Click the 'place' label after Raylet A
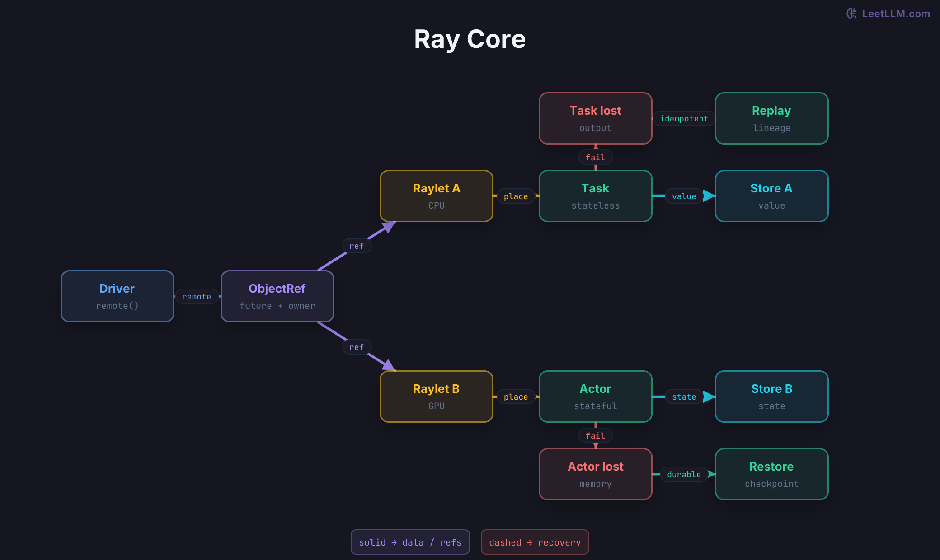 click(516, 196)
